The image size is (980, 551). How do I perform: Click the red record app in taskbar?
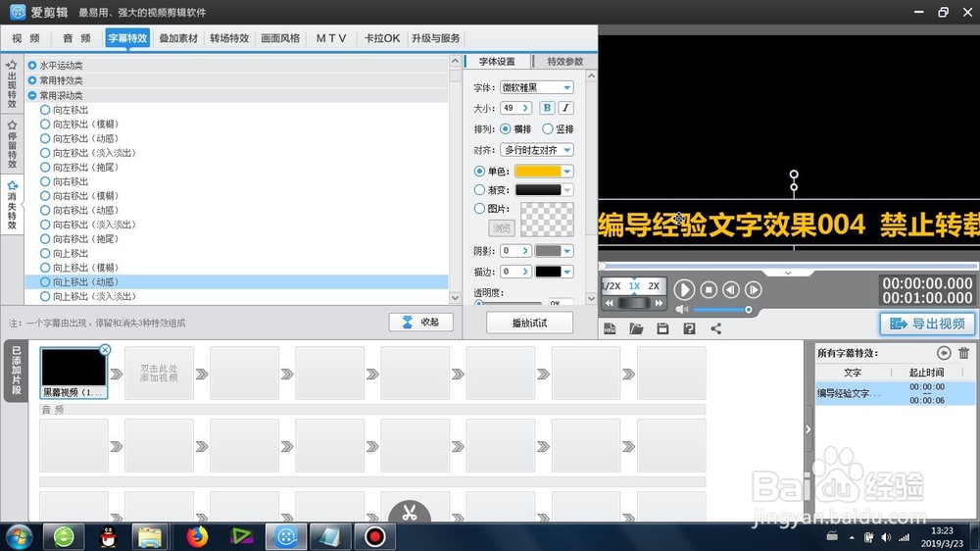click(375, 536)
